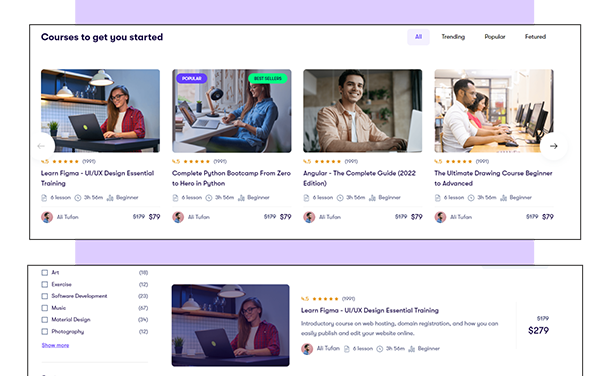Image resolution: width=600 pixels, height=376 pixels.
Task: Open 'Angular - The Complete Guide' title
Action: pos(359,178)
